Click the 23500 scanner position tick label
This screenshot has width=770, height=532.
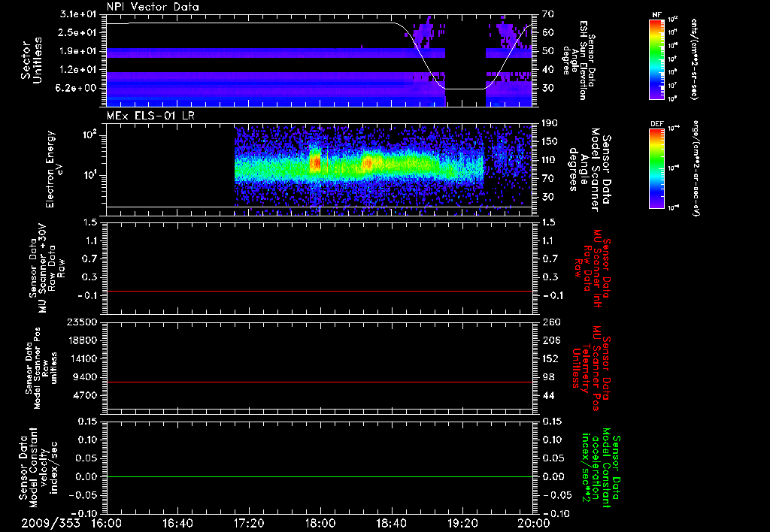pyautogui.click(x=83, y=322)
